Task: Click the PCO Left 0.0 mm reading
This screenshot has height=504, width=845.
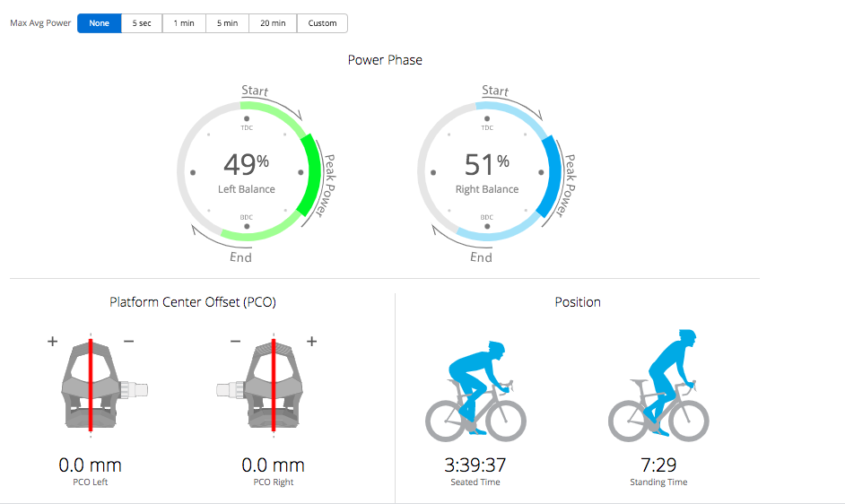Action: point(91,465)
